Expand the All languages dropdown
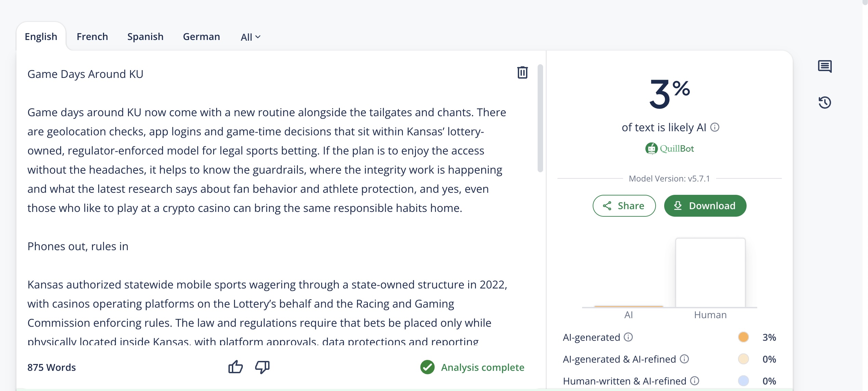 coord(250,37)
